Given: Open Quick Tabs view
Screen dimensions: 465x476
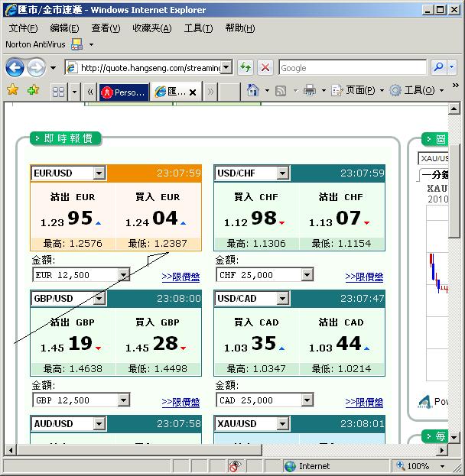Looking at the screenshot, I should pos(58,92).
